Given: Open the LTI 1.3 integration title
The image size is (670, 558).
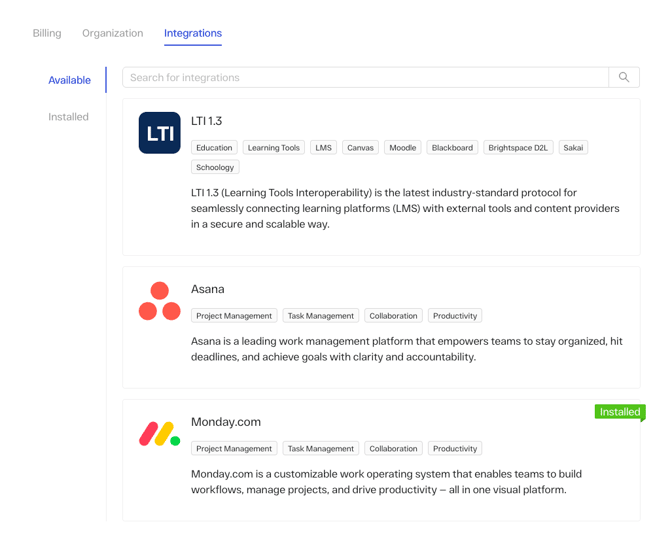Looking at the screenshot, I should (x=207, y=121).
